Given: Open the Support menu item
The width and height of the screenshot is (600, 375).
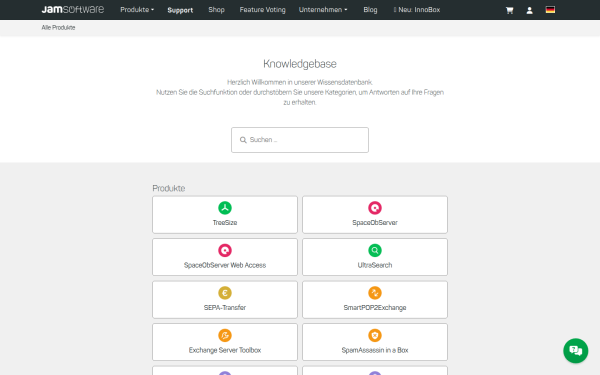Looking at the screenshot, I should pos(180,10).
